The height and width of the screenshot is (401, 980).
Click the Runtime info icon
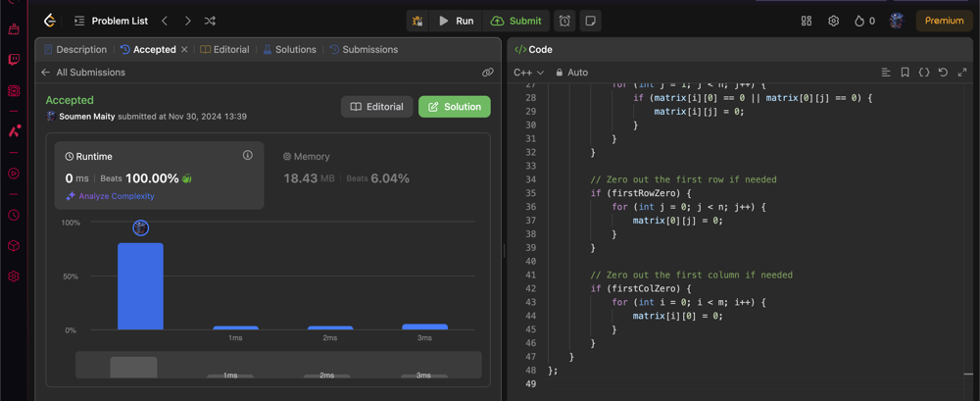[248, 155]
